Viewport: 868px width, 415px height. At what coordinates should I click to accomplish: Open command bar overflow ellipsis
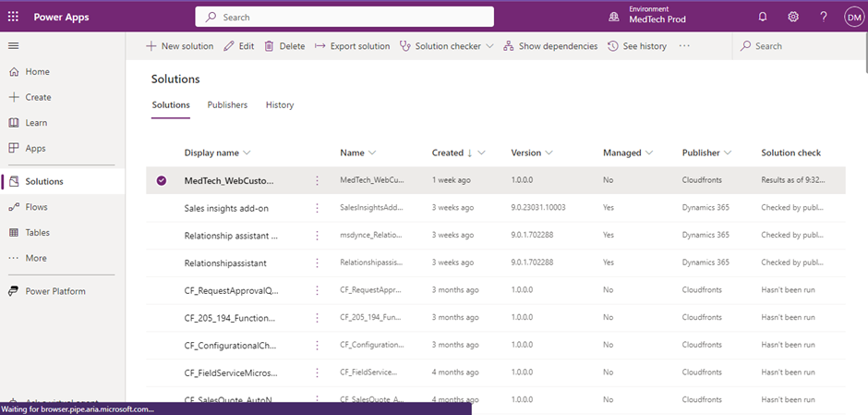coord(684,46)
